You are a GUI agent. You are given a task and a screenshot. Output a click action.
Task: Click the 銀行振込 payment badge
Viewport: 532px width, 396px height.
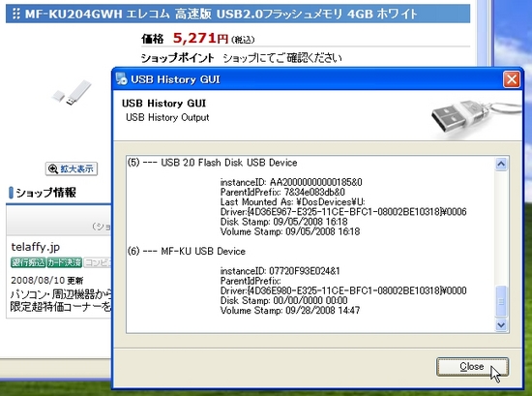pos(28,262)
